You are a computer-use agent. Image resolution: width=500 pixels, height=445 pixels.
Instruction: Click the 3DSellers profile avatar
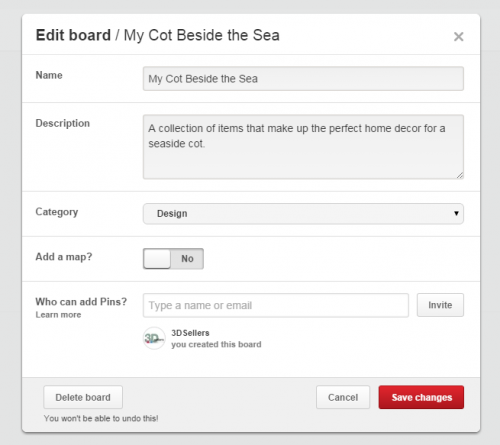pyautogui.click(x=154, y=338)
